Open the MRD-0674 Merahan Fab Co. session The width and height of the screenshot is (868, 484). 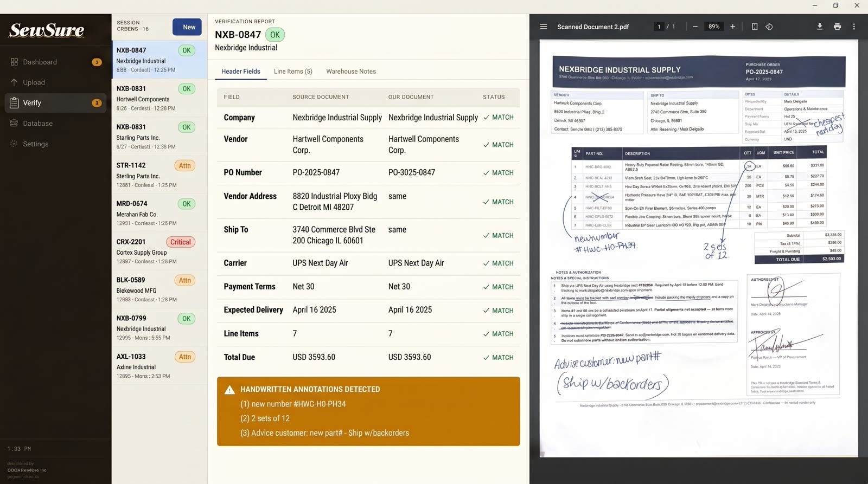click(159, 212)
